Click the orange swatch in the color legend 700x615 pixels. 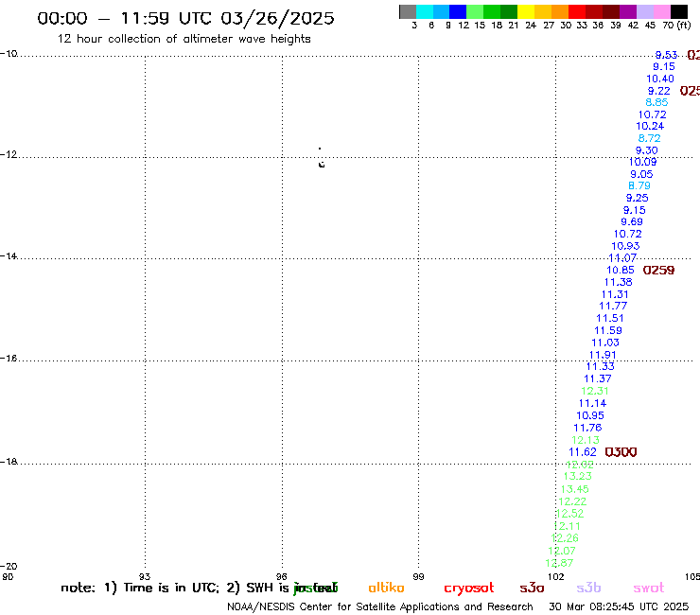point(560,11)
